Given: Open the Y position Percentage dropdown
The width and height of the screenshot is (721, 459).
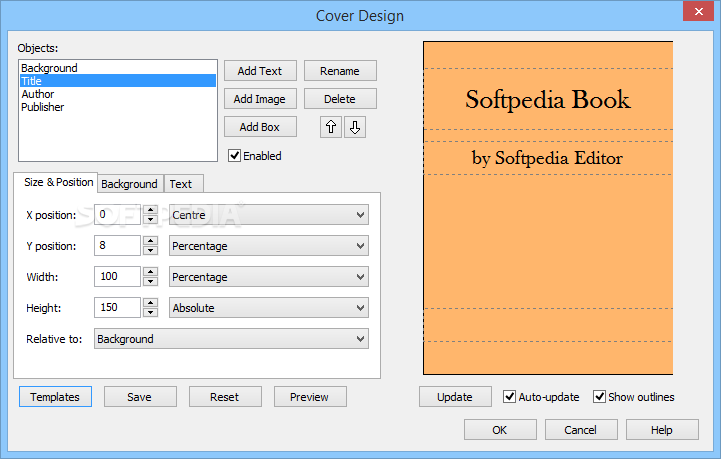Looking at the screenshot, I should [x=269, y=246].
